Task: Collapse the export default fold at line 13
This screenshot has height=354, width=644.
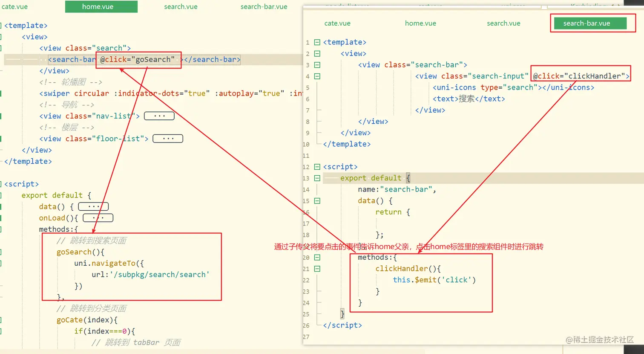Action: [317, 178]
